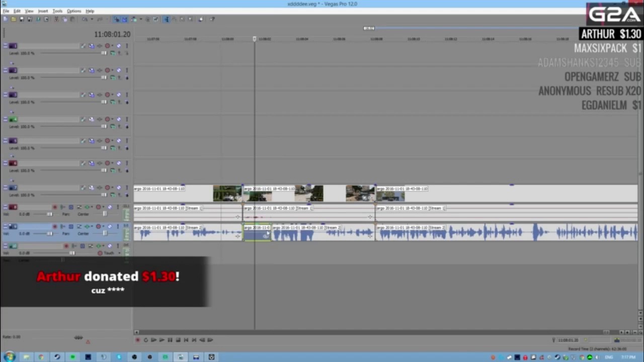Toggle Ignore Event Grouping in the toolbar
The image size is (644, 362).
155,19
